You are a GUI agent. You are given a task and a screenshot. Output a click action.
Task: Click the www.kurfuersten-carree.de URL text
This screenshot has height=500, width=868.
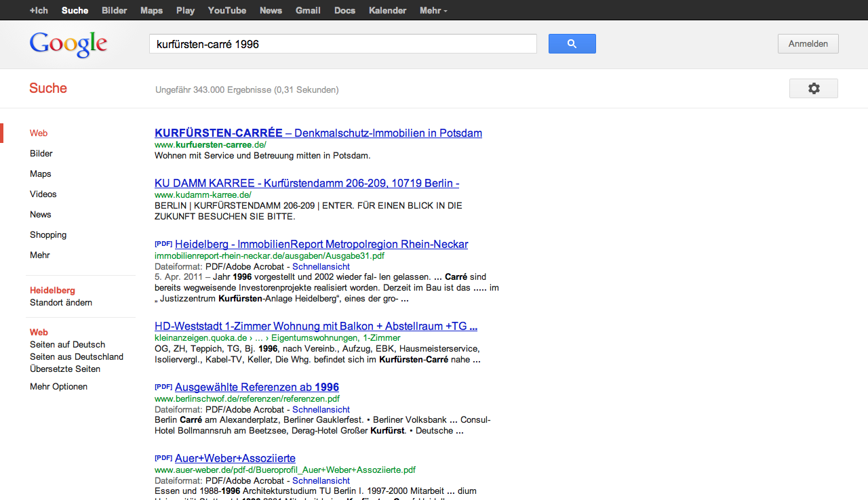point(210,145)
